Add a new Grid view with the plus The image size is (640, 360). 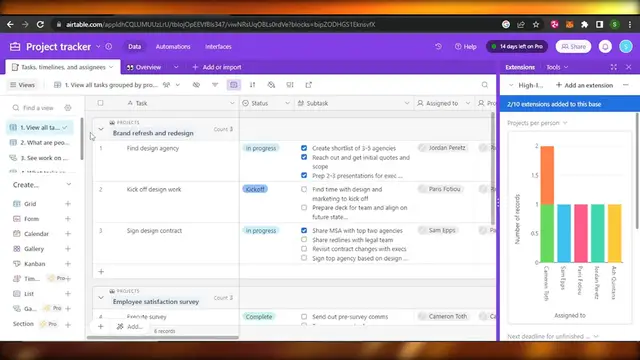pyautogui.click(x=68, y=204)
